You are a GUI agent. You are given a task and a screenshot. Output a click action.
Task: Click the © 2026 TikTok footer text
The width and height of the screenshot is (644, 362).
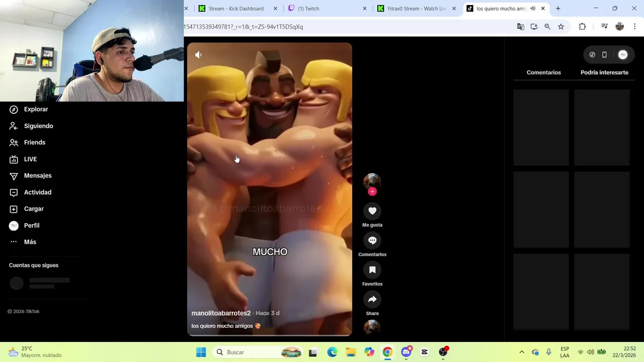[23, 311]
